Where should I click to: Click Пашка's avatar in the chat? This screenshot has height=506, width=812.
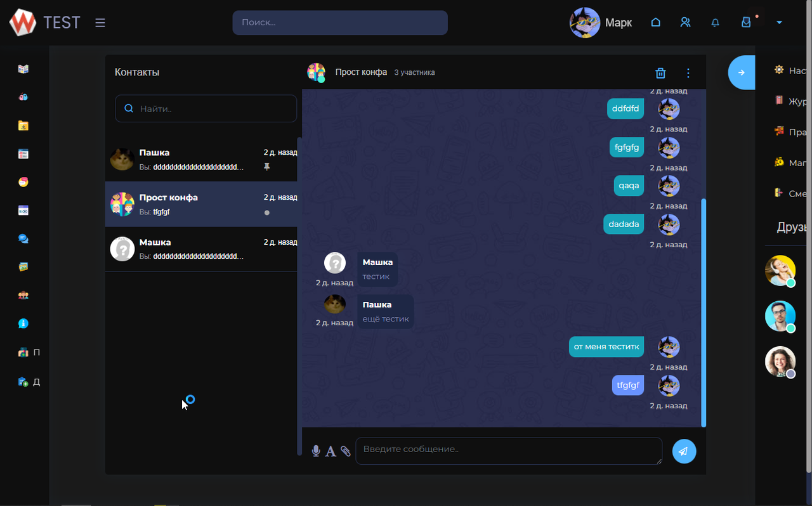click(x=335, y=304)
